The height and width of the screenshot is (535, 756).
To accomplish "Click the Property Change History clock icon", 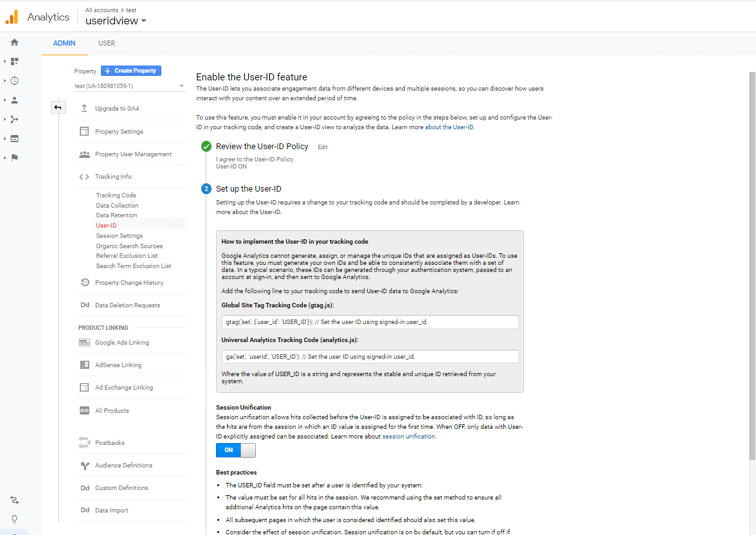I will 85,282.
